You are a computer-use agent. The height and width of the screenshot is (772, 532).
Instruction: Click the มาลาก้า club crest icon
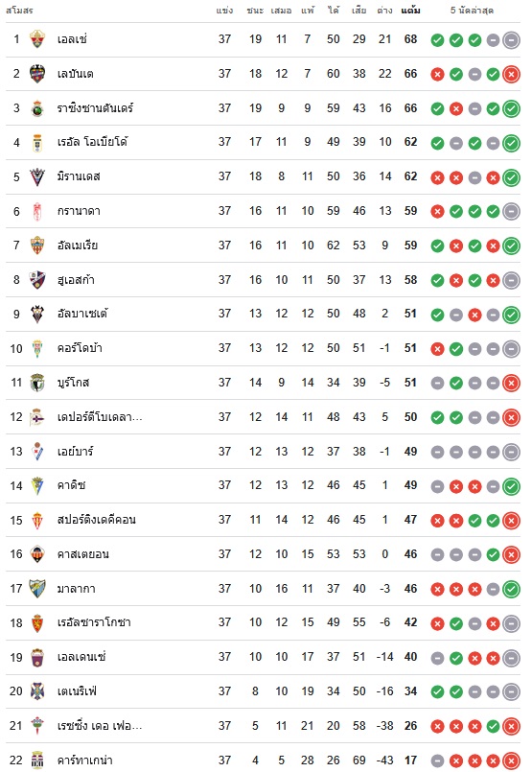pyautogui.click(x=37, y=589)
